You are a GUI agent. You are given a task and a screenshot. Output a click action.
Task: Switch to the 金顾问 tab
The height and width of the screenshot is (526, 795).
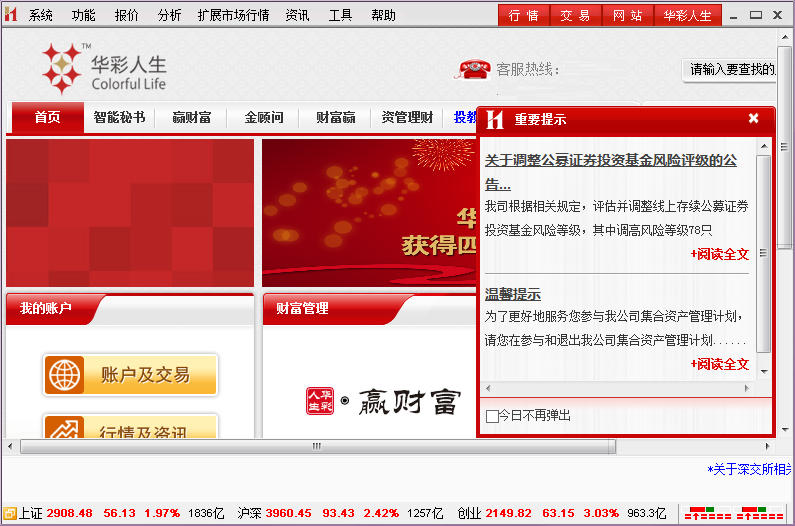pos(264,117)
